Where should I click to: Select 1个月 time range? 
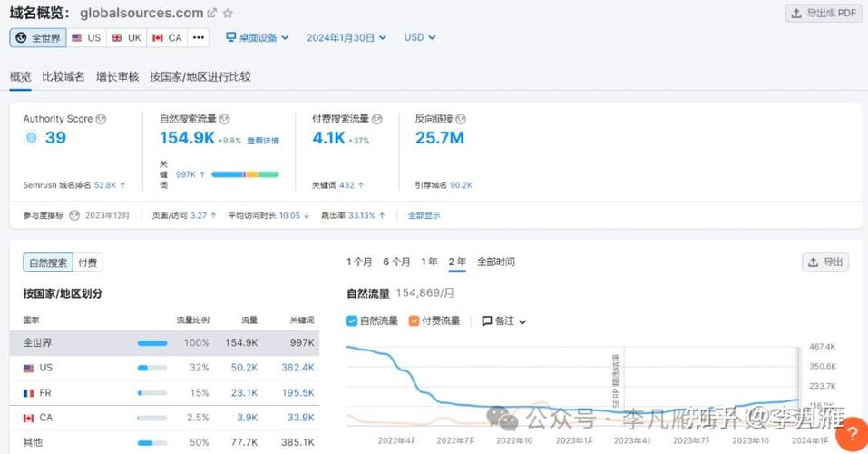(359, 262)
